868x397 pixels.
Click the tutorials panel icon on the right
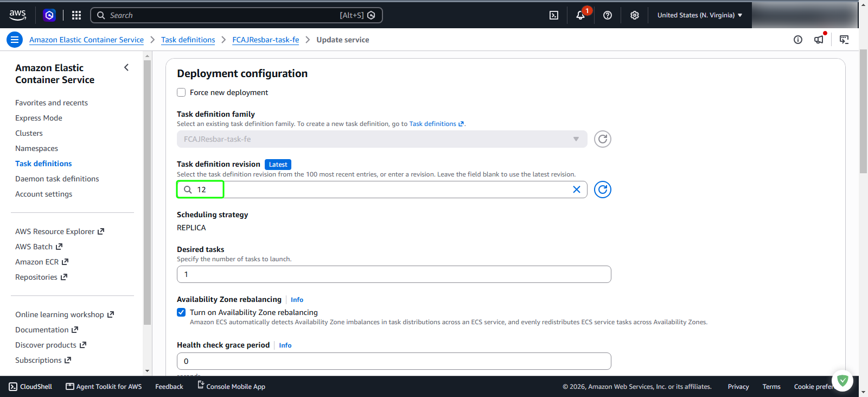(844, 40)
